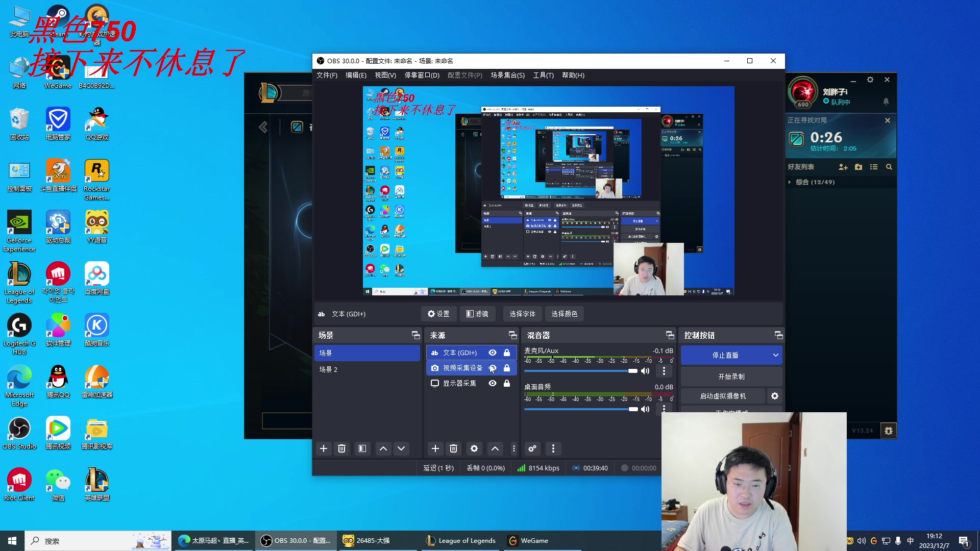
Task: Open the 文件(F) menu
Action: (x=327, y=75)
